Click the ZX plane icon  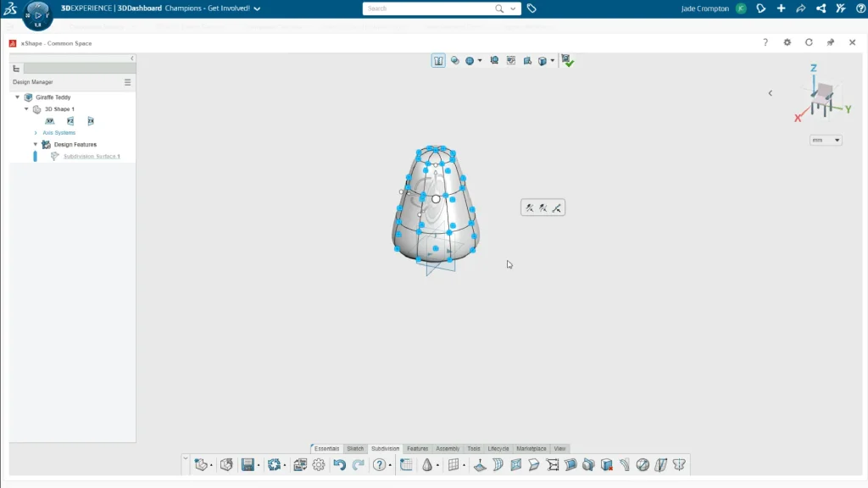(91, 121)
